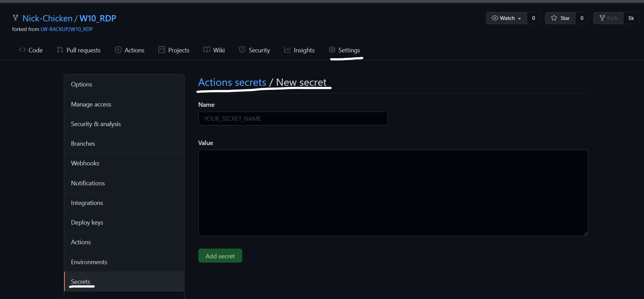This screenshot has width=644, height=299.
Task: Open the W10_RDP repository link
Action: [98, 18]
